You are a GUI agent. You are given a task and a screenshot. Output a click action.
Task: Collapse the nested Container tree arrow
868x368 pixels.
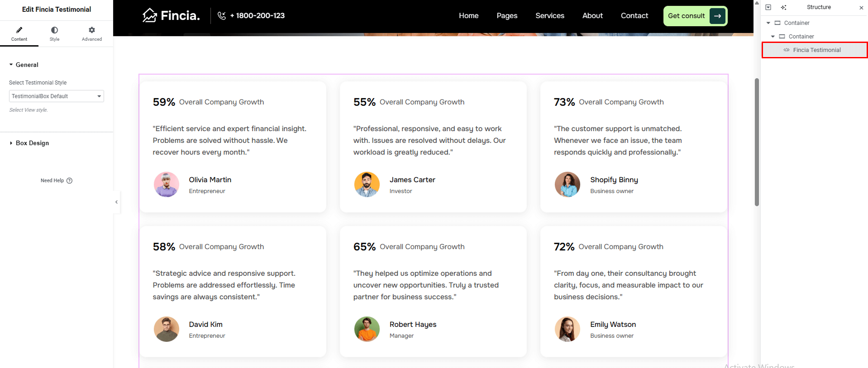point(773,37)
